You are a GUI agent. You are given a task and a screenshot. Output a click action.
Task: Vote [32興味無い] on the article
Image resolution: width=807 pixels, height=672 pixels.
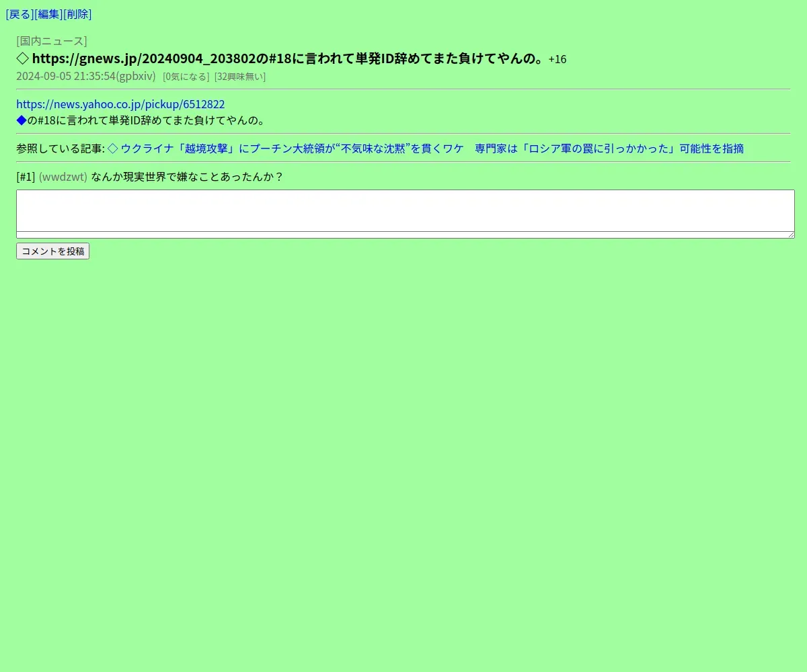pyautogui.click(x=240, y=77)
